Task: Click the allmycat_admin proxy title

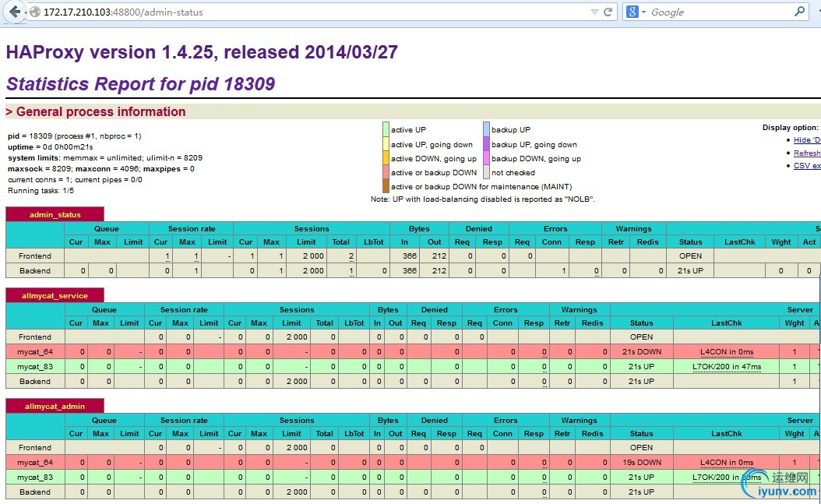Action: [x=55, y=406]
